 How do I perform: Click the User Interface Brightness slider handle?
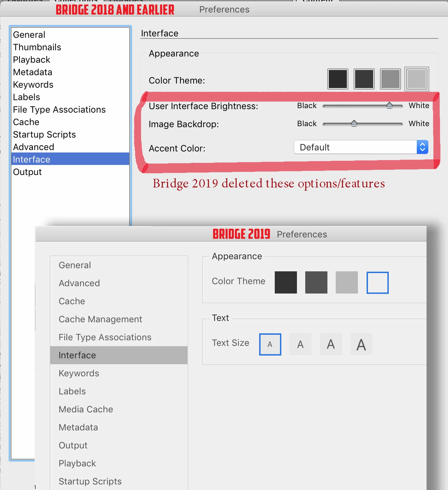(x=389, y=105)
